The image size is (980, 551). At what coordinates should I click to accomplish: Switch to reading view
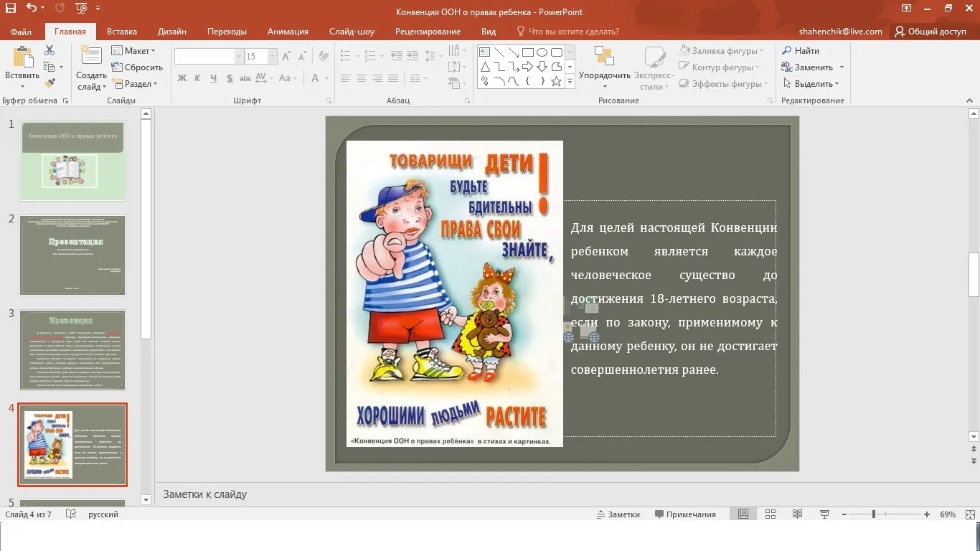pyautogui.click(x=797, y=514)
